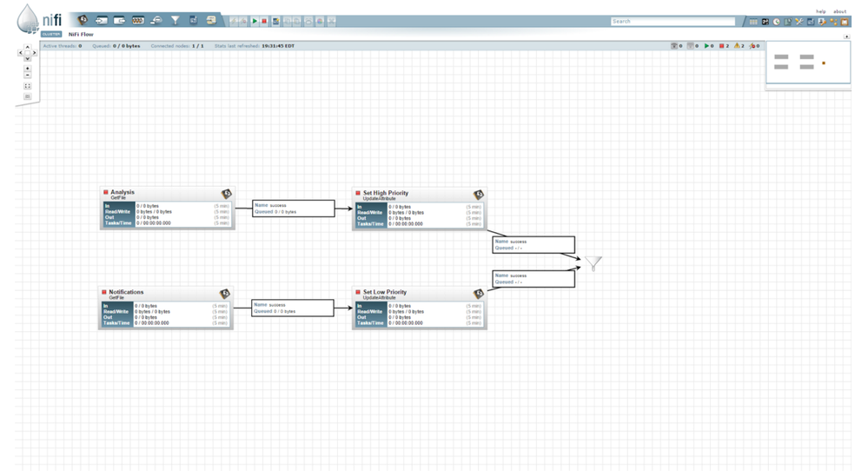Open the about link
868x471 pixels.
[840, 11]
